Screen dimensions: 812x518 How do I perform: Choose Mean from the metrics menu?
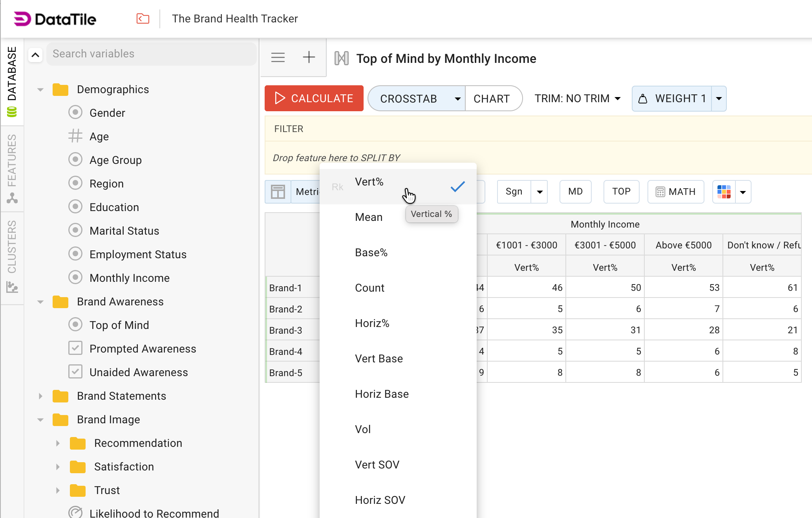pos(398,217)
